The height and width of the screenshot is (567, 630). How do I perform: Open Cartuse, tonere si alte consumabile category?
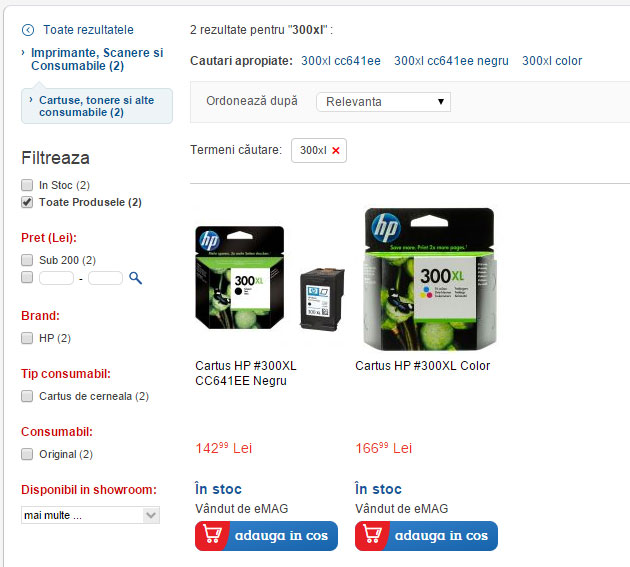(96, 106)
